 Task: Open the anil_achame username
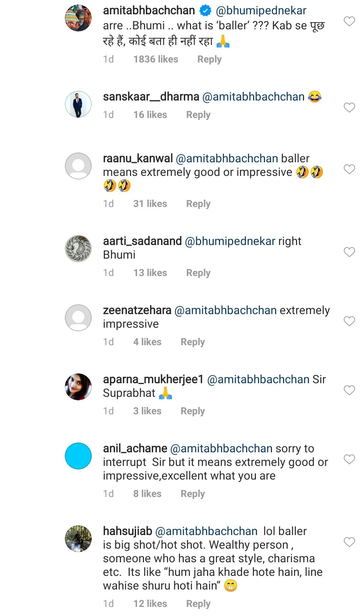[135, 448]
